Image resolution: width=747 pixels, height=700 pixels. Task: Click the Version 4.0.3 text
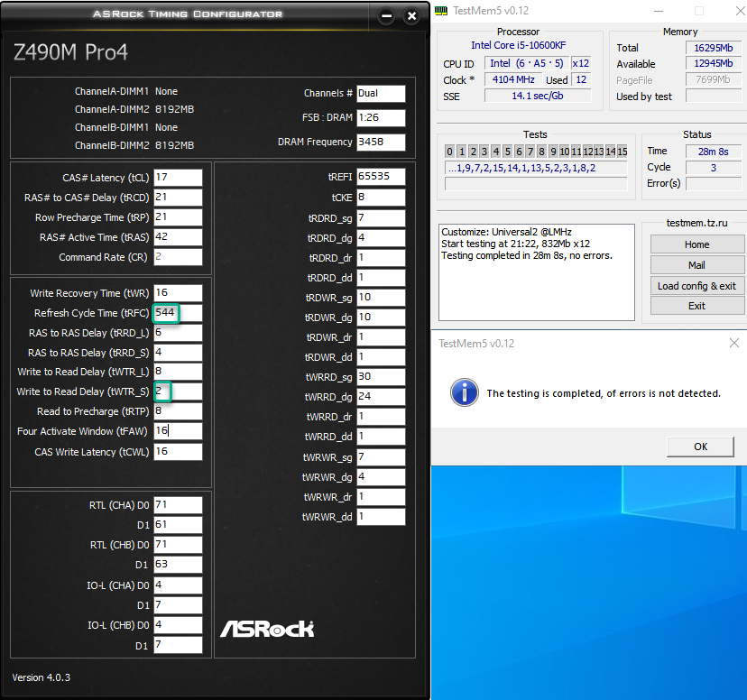[x=41, y=677]
